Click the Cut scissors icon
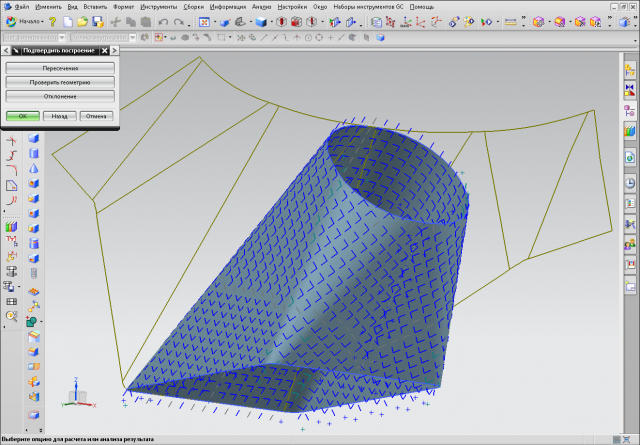This screenshot has width=640, height=445. pyautogui.click(x=116, y=21)
